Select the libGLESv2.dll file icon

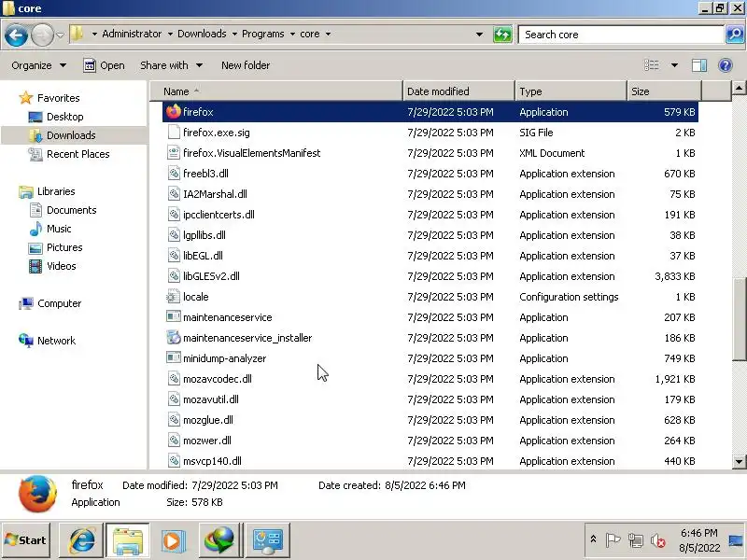point(174,275)
